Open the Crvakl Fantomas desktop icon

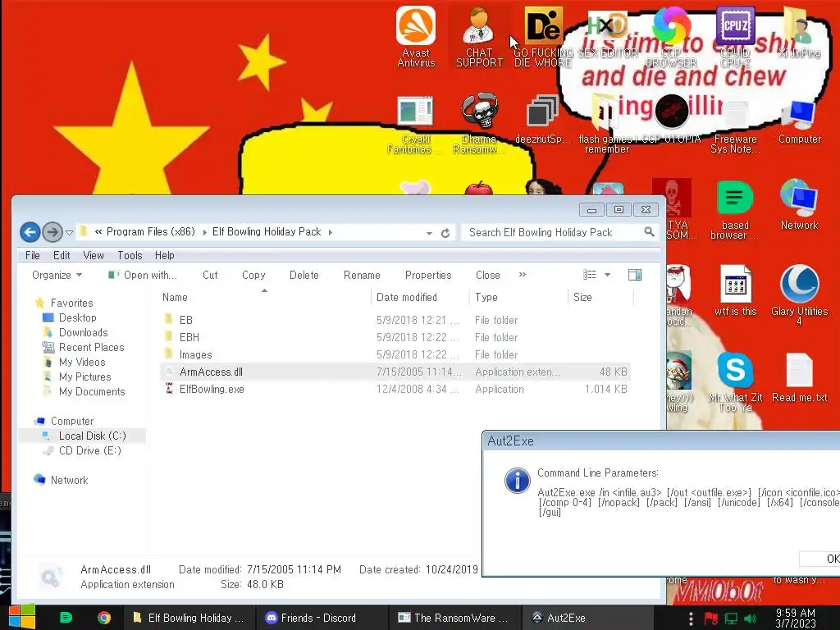(x=415, y=125)
